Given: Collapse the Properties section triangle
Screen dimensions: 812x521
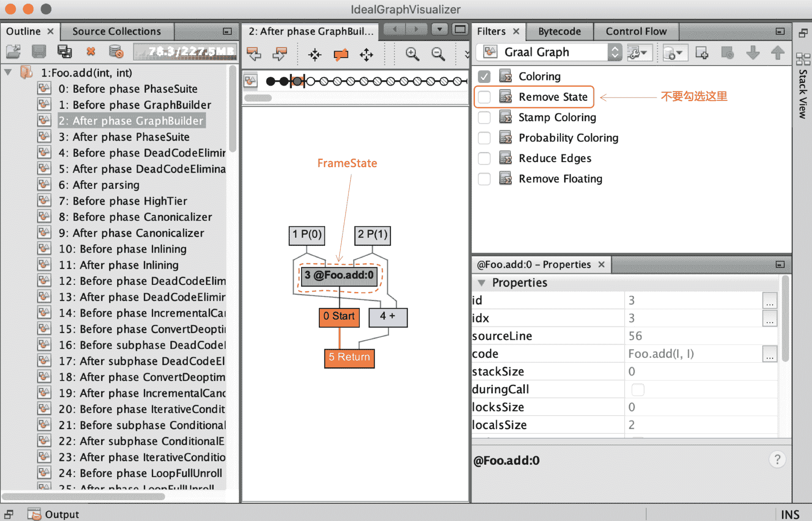Looking at the screenshot, I should (481, 283).
